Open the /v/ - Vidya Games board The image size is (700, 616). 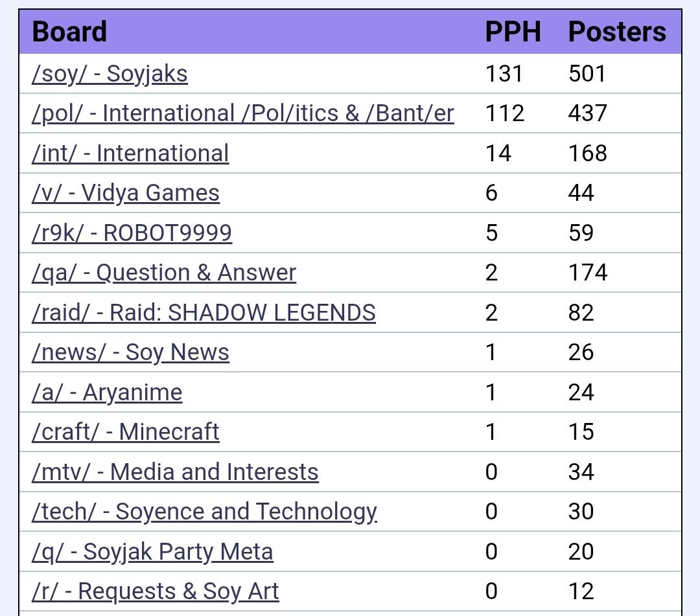click(x=125, y=193)
